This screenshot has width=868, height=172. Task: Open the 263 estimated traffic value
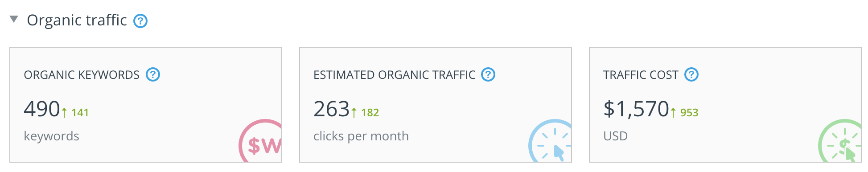click(x=332, y=109)
